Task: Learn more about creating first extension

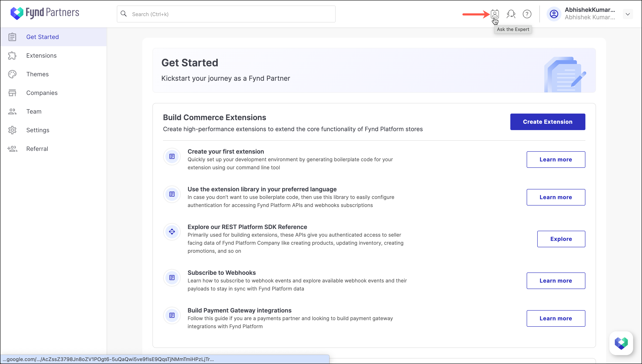Action: coord(556,160)
